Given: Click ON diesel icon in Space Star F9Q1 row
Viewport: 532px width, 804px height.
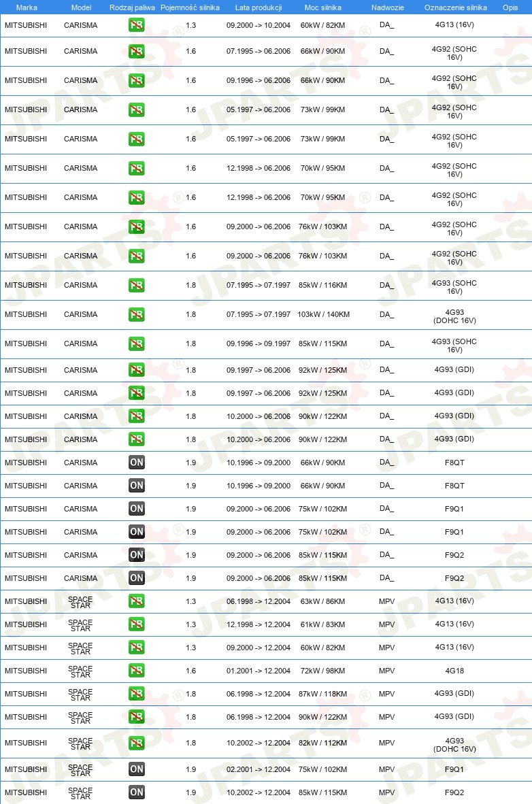Looking at the screenshot, I should [137, 769].
